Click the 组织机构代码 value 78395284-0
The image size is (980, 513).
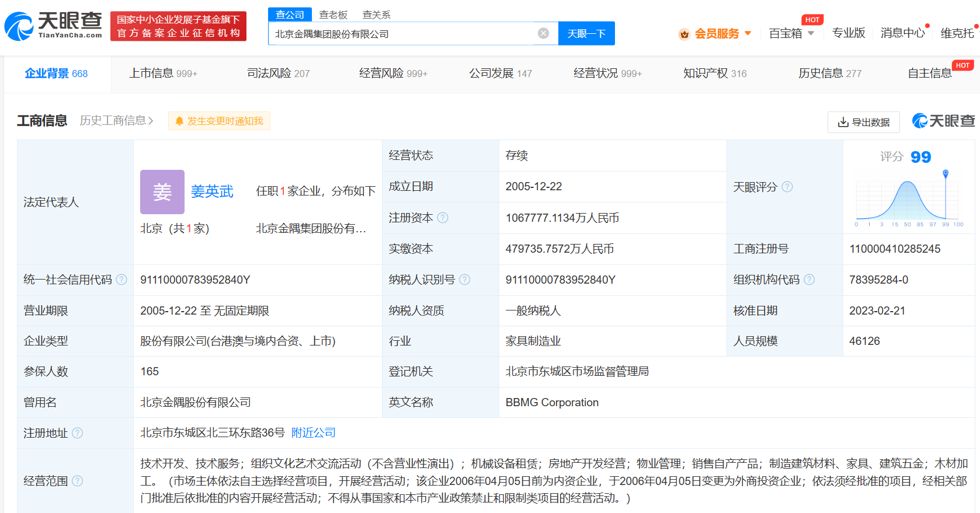point(878,280)
